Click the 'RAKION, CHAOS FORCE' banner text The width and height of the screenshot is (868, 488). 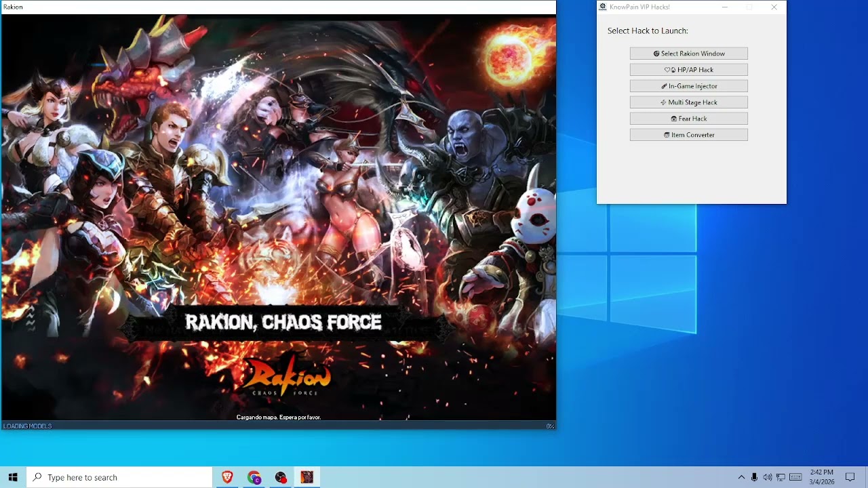(x=283, y=322)
